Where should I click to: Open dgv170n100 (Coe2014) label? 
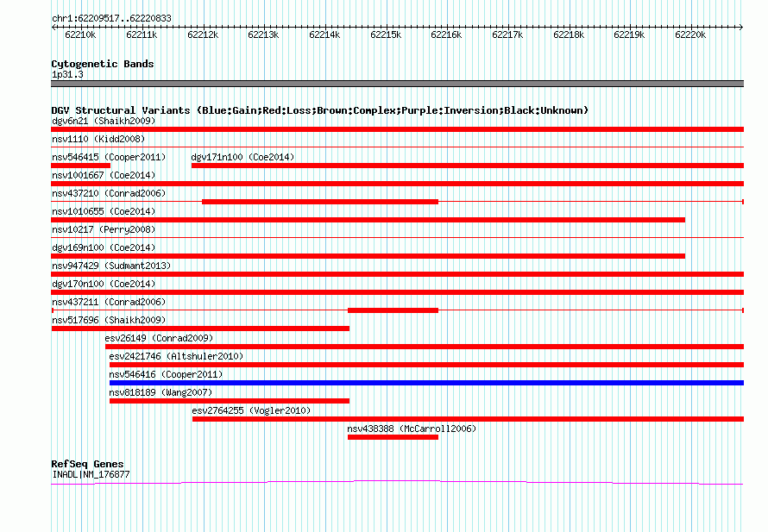click(104, 284)
